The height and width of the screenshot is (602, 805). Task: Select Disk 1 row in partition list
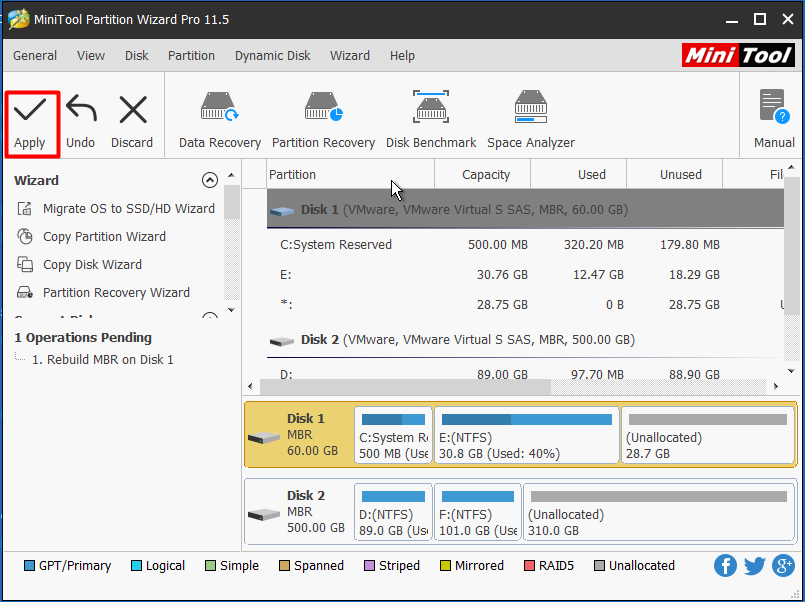tap(525, 209)
